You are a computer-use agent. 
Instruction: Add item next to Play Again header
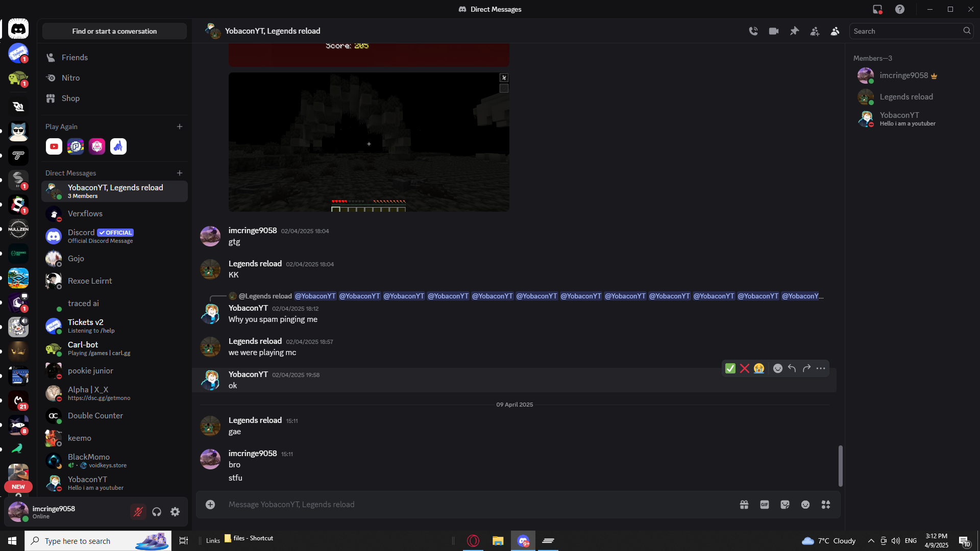[180, 127]
